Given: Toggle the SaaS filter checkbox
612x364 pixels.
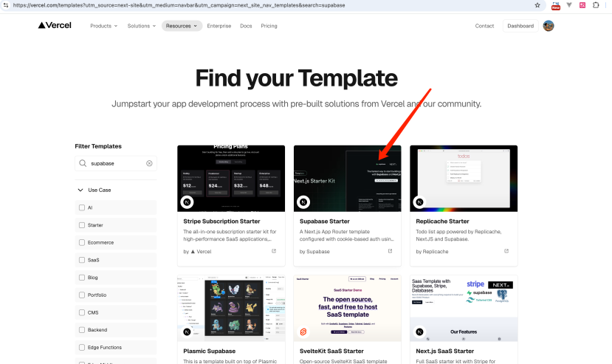Looking at the screenshot, I should [x=82, y=260].
